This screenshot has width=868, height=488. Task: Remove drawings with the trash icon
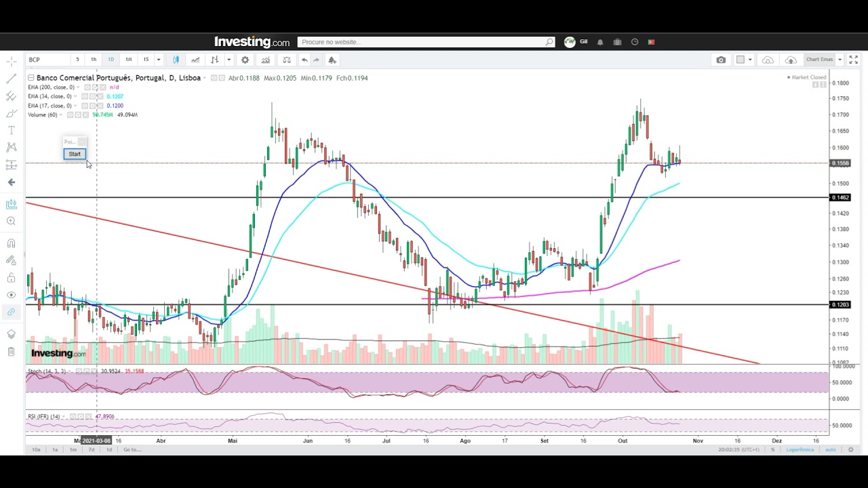tap(11, 351)
